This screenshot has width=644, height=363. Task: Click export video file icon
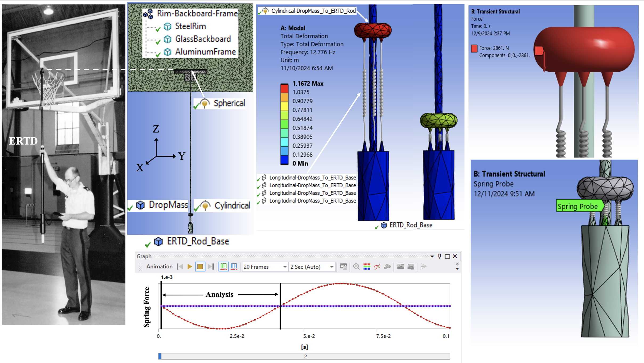(x=343, y=267)
